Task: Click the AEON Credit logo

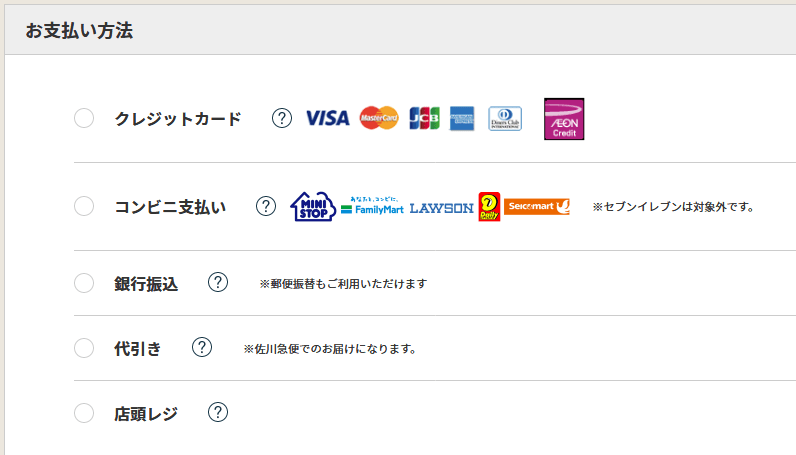Action: click(564, 119)
